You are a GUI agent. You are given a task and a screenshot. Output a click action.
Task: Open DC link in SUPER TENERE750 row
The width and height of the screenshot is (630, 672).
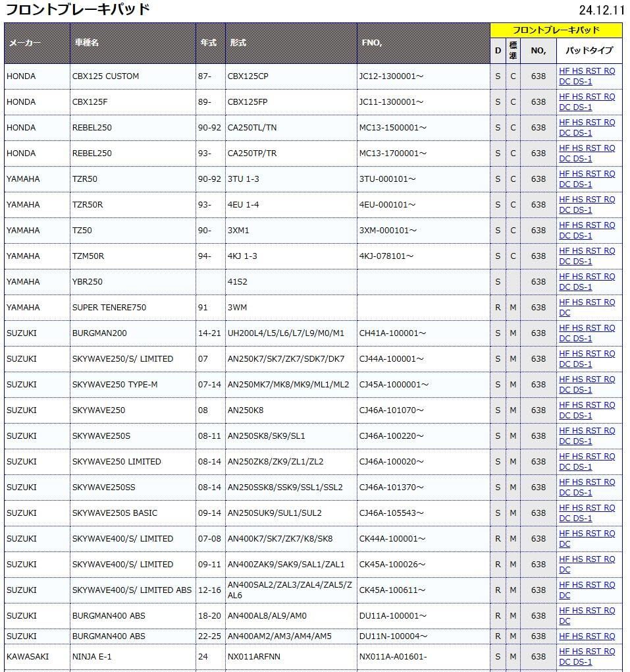click(x=564, y=313)
